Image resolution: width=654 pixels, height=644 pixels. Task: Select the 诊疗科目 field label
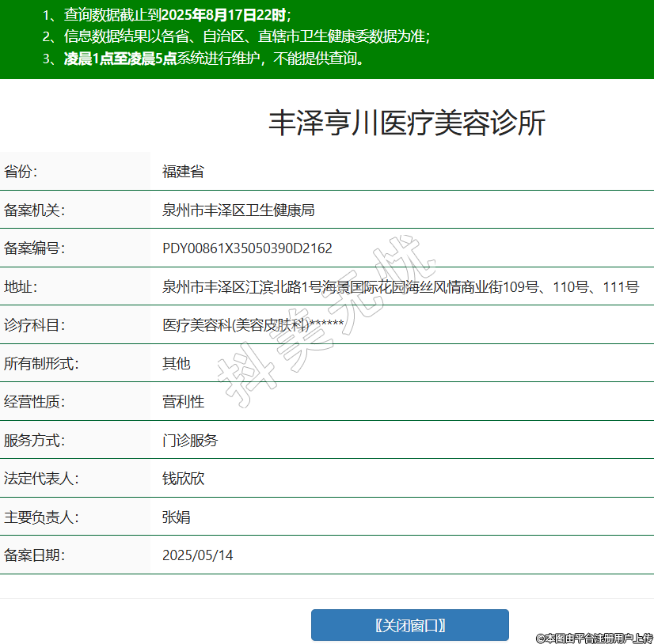point(34,325)
